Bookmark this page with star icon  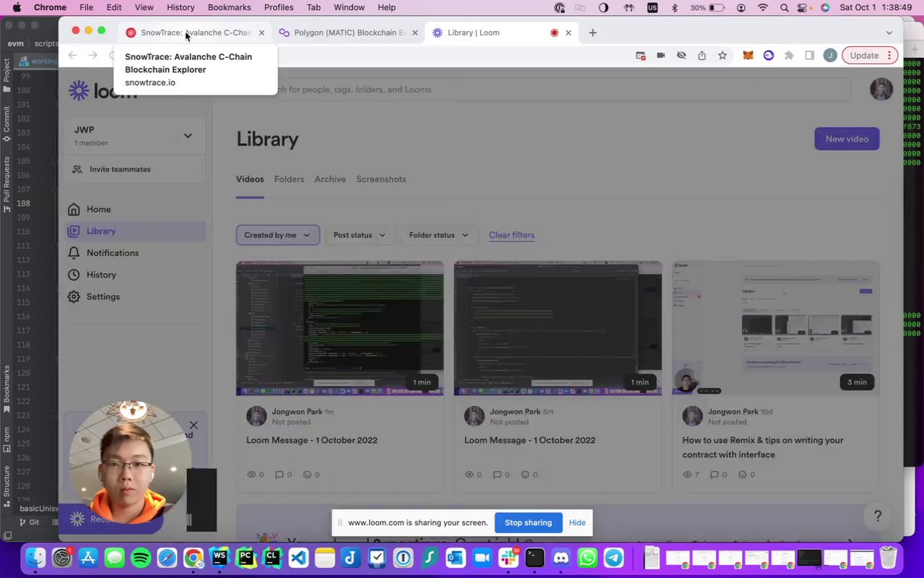click(x=722, y=56)
